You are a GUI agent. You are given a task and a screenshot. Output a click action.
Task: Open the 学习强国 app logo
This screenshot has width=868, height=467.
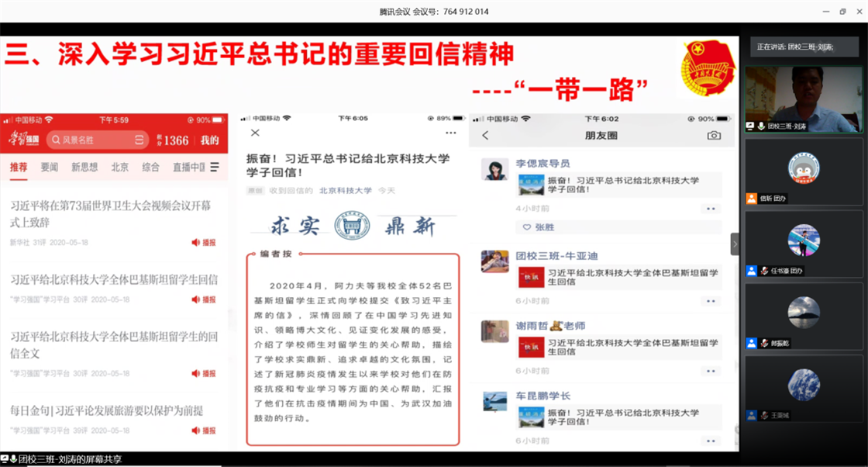point(23,140)
